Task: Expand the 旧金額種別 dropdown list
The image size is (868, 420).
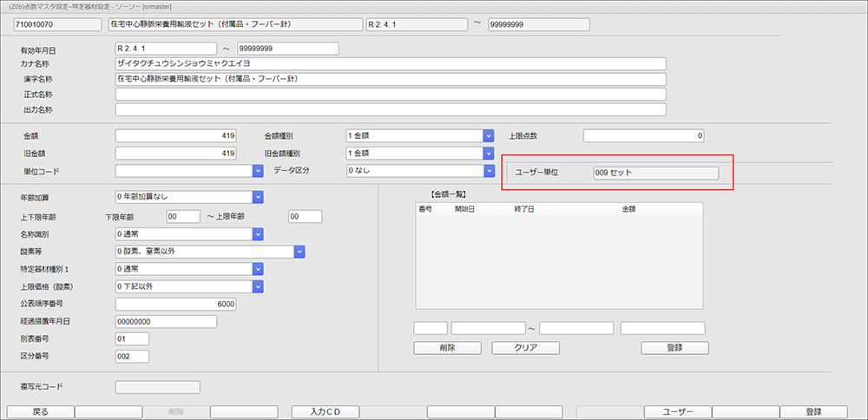Action: coord(489,154)
